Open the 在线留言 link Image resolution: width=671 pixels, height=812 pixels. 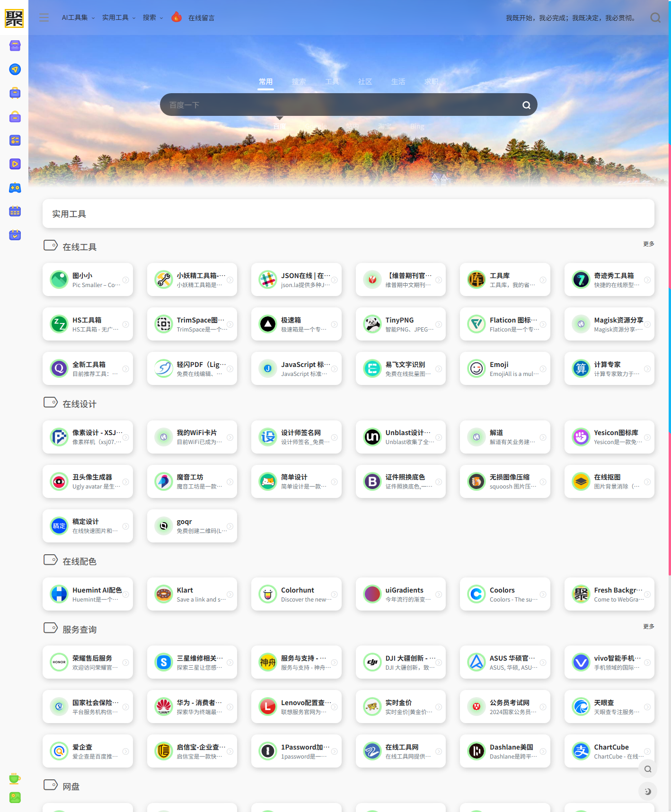201,18
